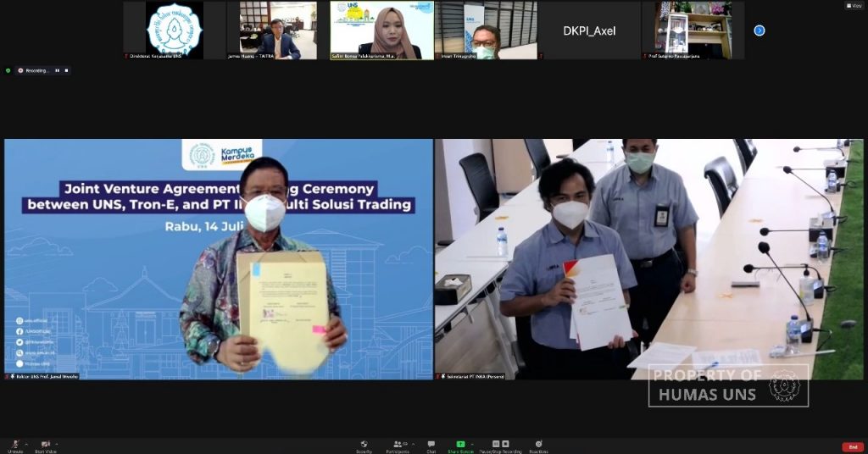The width and height of the screenshot is (868, 454).
Task: Select the DKPI_Axel participant tile
Action: click(x=590, y=30)
